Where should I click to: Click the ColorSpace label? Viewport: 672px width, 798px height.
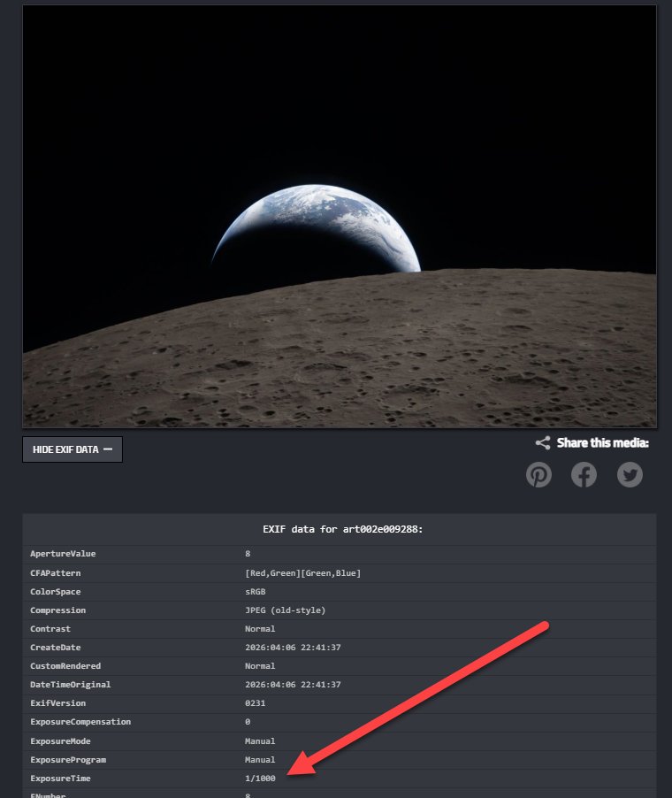pyautogui.click(x=56, y=592)
